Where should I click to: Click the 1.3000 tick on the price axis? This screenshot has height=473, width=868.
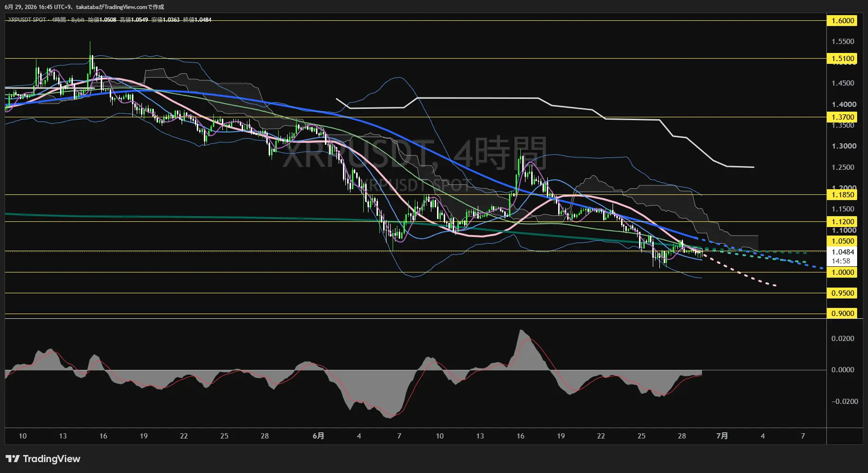(x=844, y=146)
